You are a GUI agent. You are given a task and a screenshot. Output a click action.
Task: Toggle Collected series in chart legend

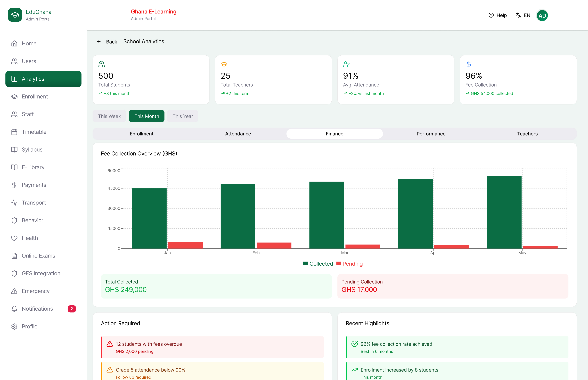tap(318, 264)
